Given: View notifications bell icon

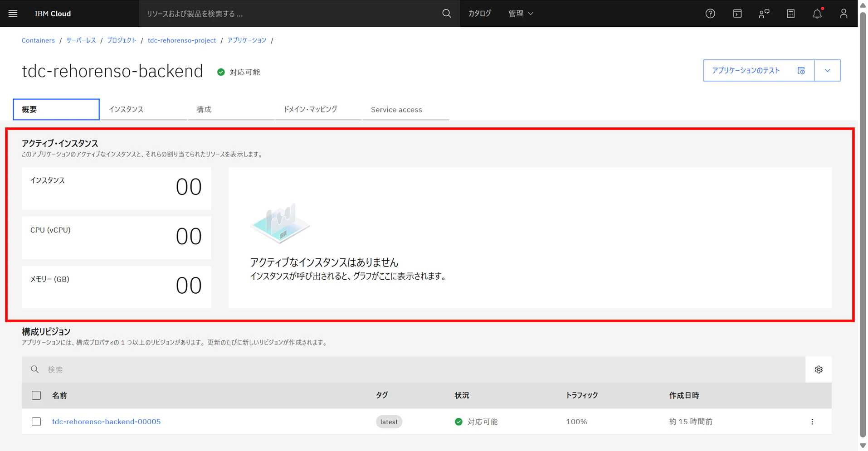Looking at the screenshot, I should [x=817, y=14].
